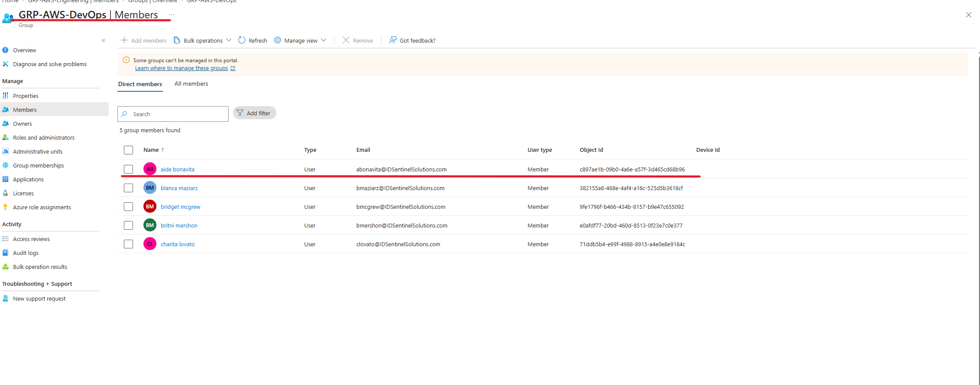Click the Remove button
This screenshot has height=385, width=980.
tap(358, 40)
